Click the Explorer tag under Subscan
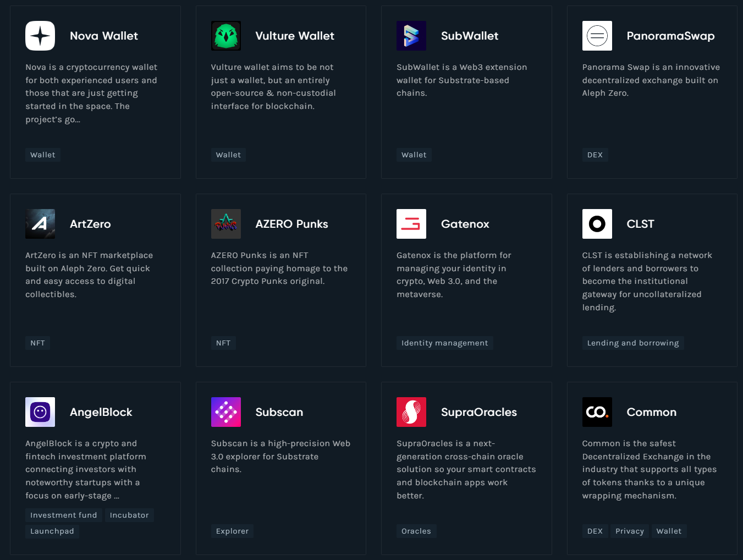 click(x=232, y=531)
